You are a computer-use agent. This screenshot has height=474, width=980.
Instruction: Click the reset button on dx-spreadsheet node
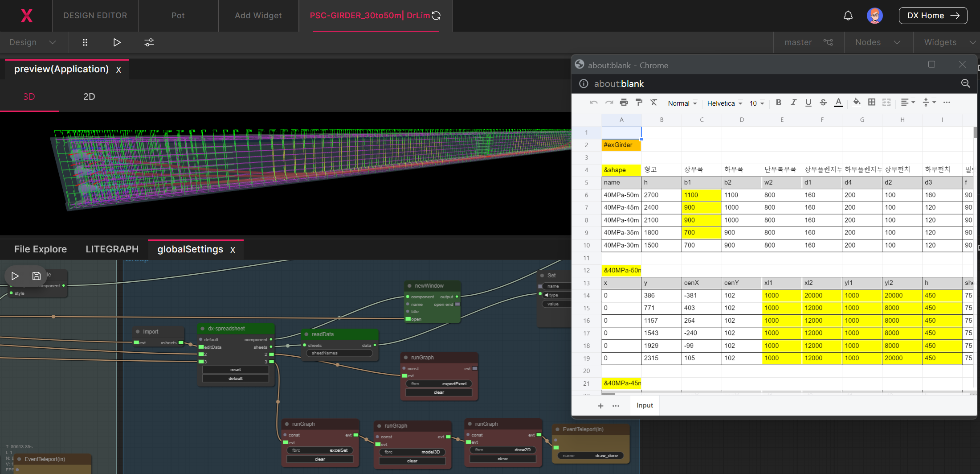(x=236, y=370)
